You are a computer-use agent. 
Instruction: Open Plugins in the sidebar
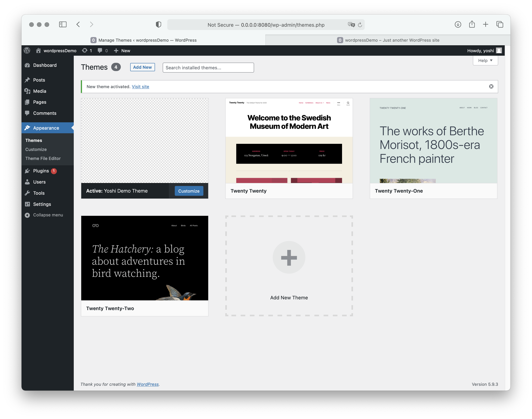[47, 171]
